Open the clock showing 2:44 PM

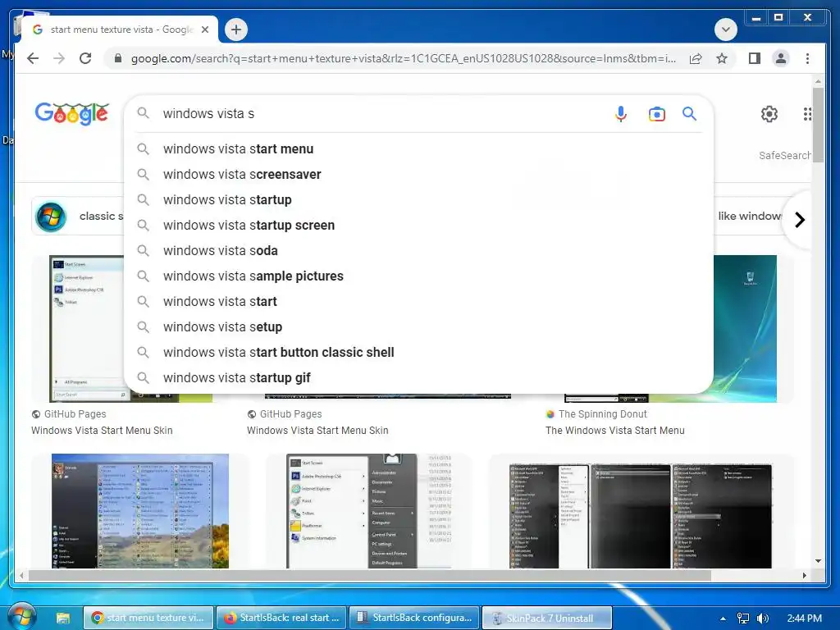click(x=804, y=619)
